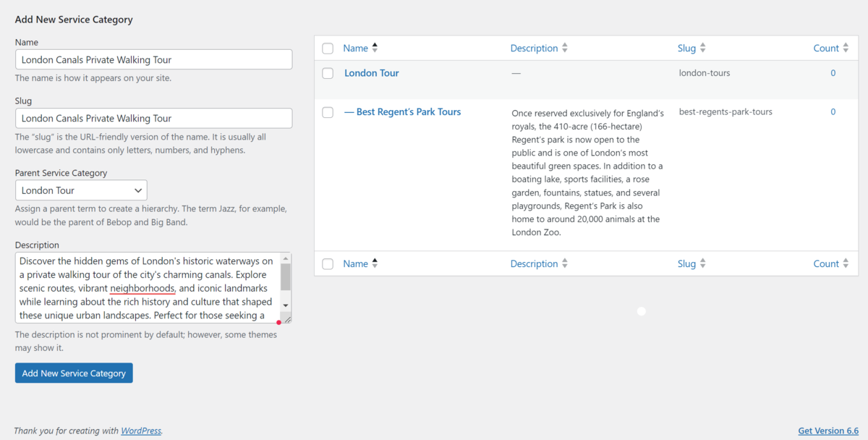This screenshot has height=440, width=868.
Task: Click footer Description sort arrows icon
Action: (x=565, y=264)
